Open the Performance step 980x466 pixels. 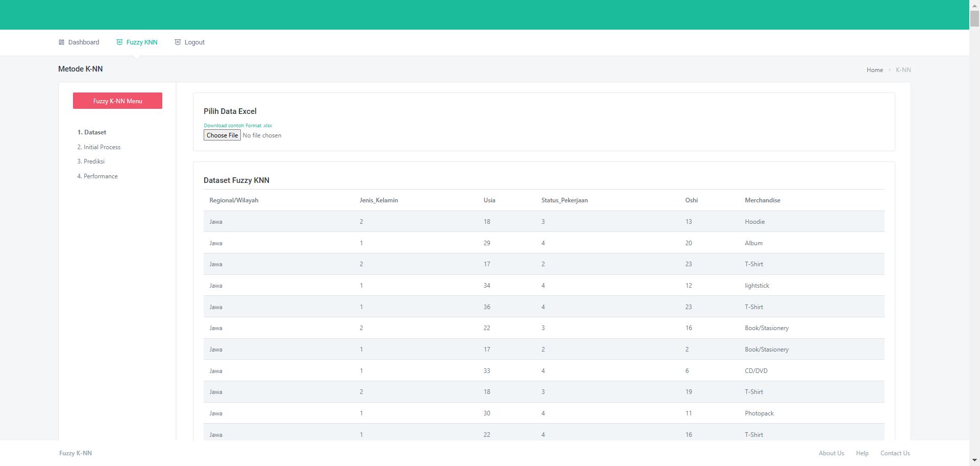click(97, 176)
